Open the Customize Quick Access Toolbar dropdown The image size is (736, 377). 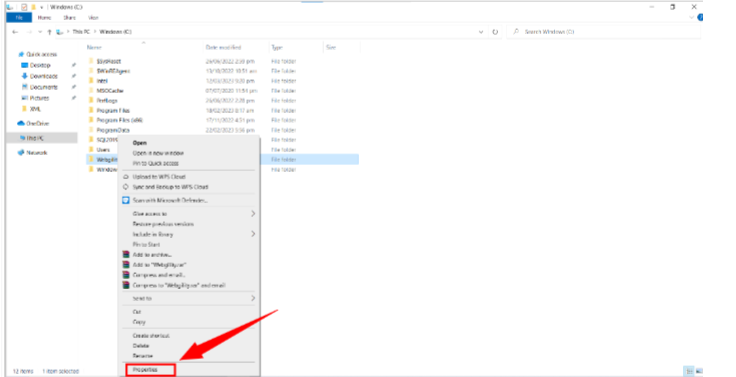point(41,7)
